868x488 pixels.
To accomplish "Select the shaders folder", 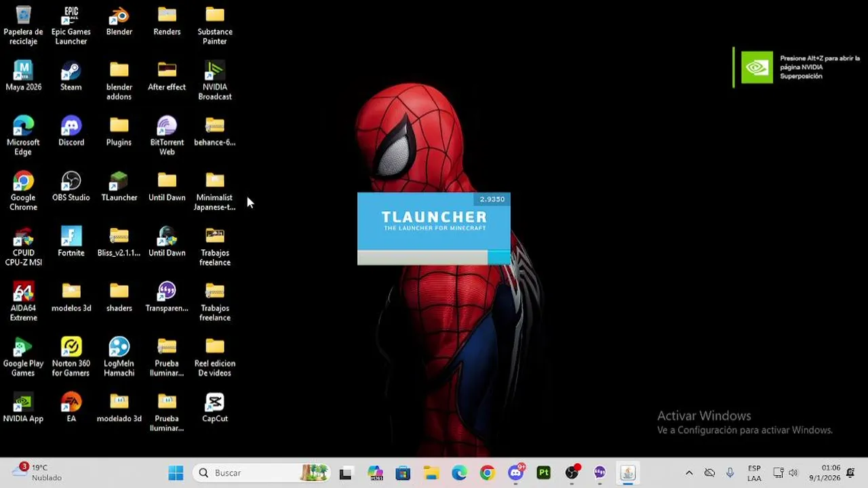I will pos(119,297).
